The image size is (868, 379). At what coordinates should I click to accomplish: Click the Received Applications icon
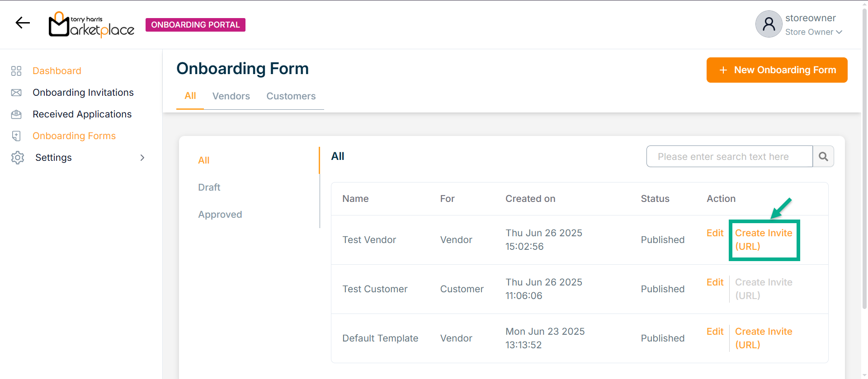click(16, 114)
